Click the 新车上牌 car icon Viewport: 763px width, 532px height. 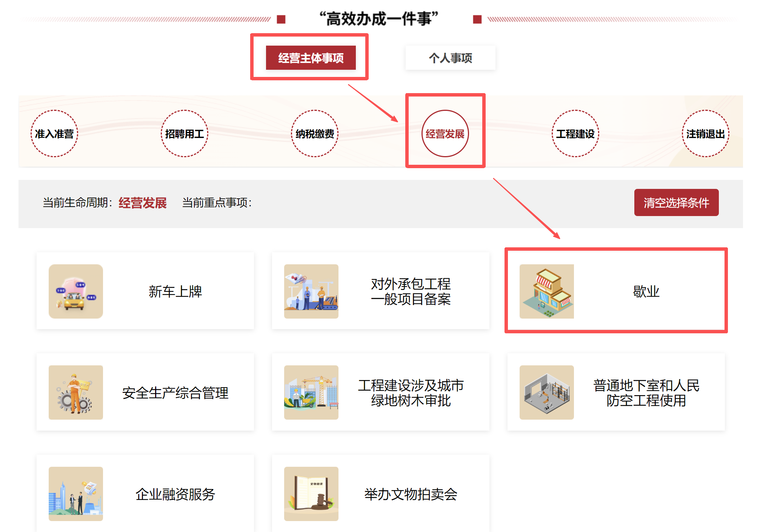[76, 291]
